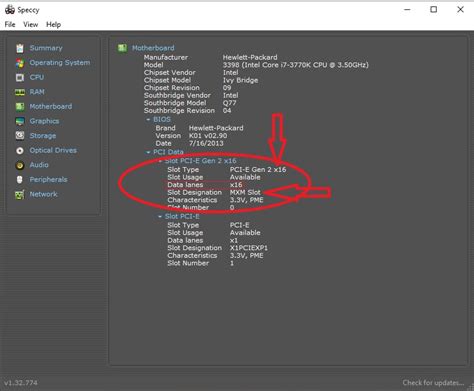The width and height of the screenshot is (474, 391).
Task: Minimize the Speccy window
Action: (407, 10)
